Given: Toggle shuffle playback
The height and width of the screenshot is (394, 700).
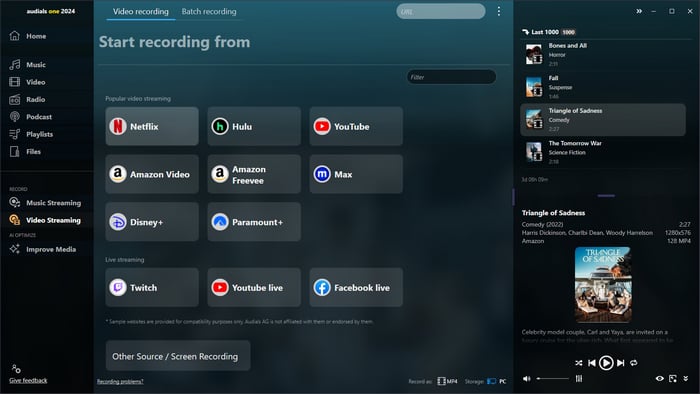Looking at the screenshot, I should tap(579, 363).
